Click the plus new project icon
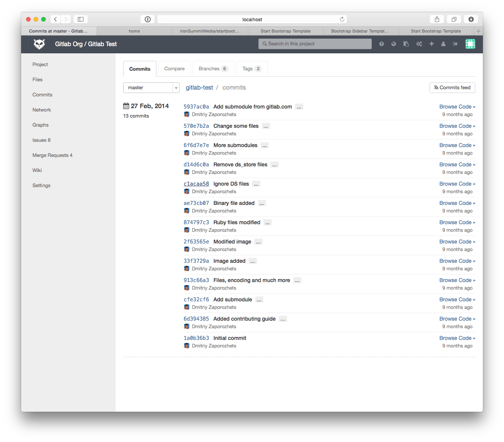Screen dimensions: 504x442 coord(431,44)
